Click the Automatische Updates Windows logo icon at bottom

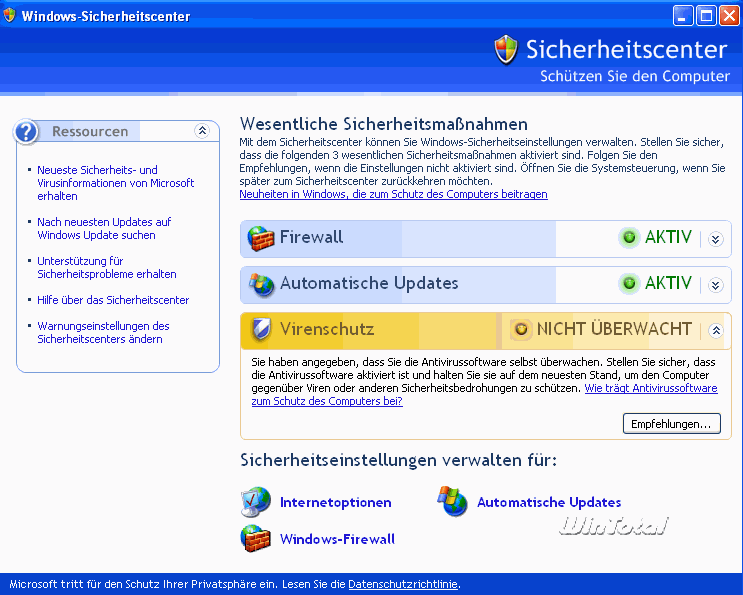pyautogui.click(x=453, y=501)
